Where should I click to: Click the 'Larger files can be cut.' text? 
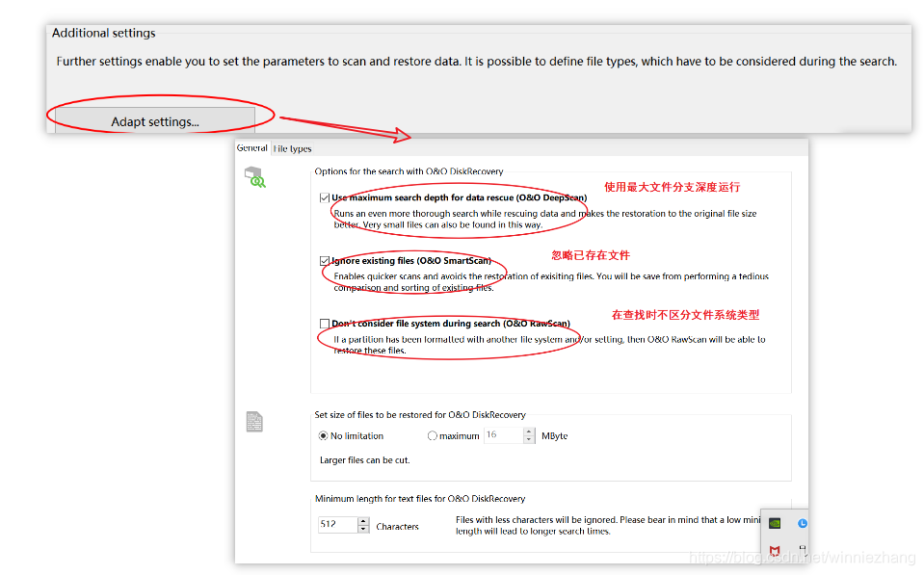(x=365, y=460)
